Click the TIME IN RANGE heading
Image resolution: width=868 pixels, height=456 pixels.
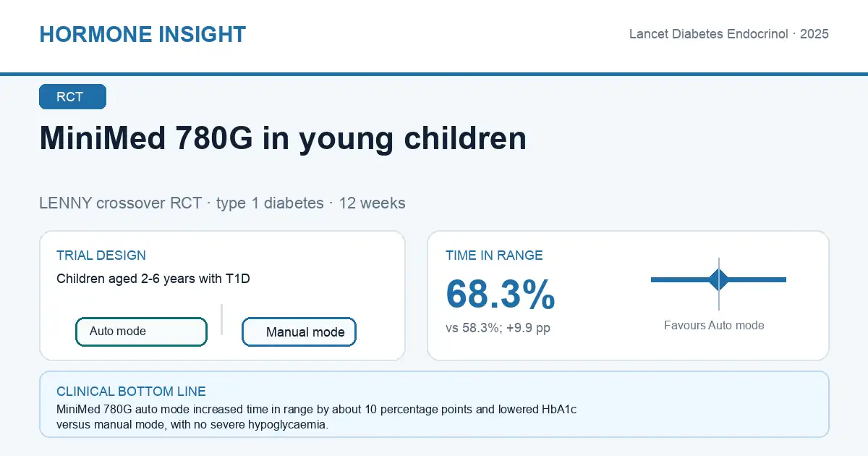[494, 256]
